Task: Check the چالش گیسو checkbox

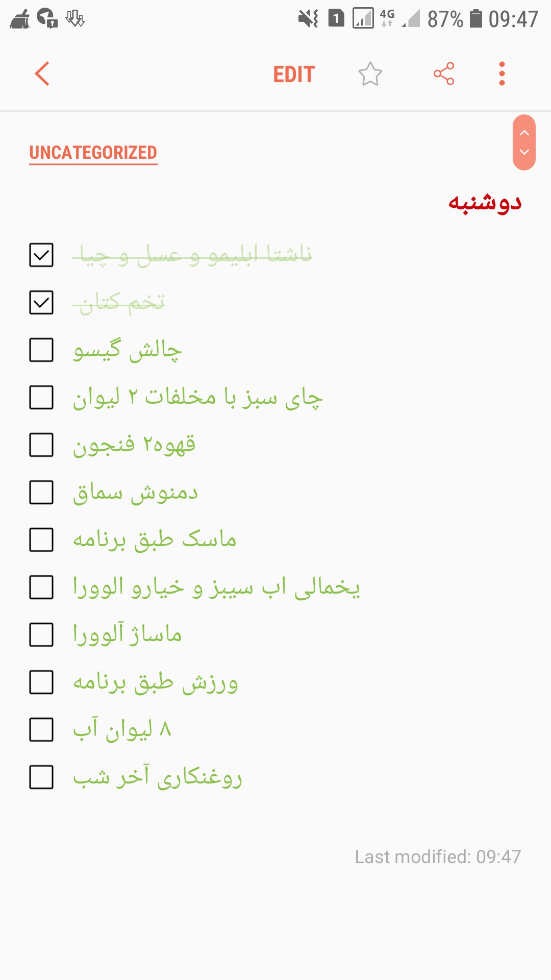Action: point(41,350)
